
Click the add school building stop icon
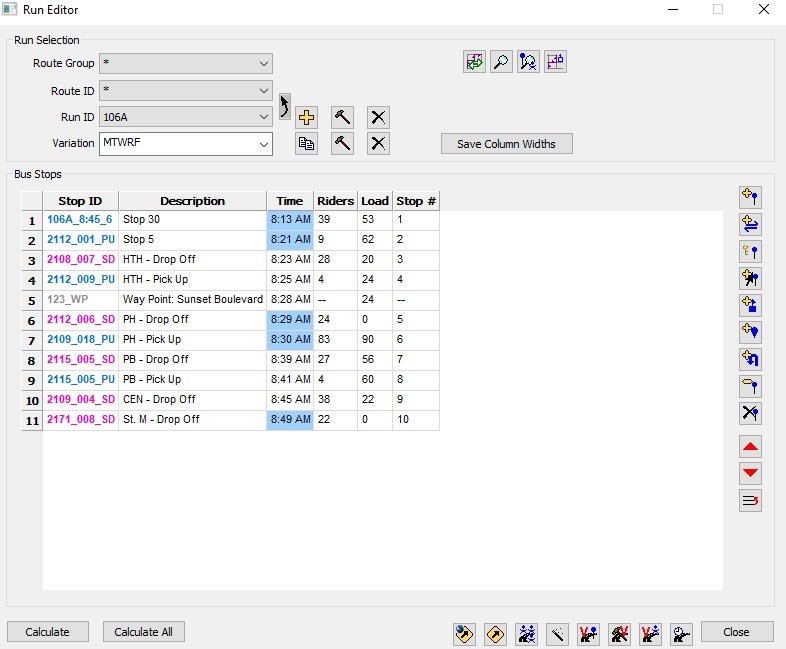[x=750, y=305]
